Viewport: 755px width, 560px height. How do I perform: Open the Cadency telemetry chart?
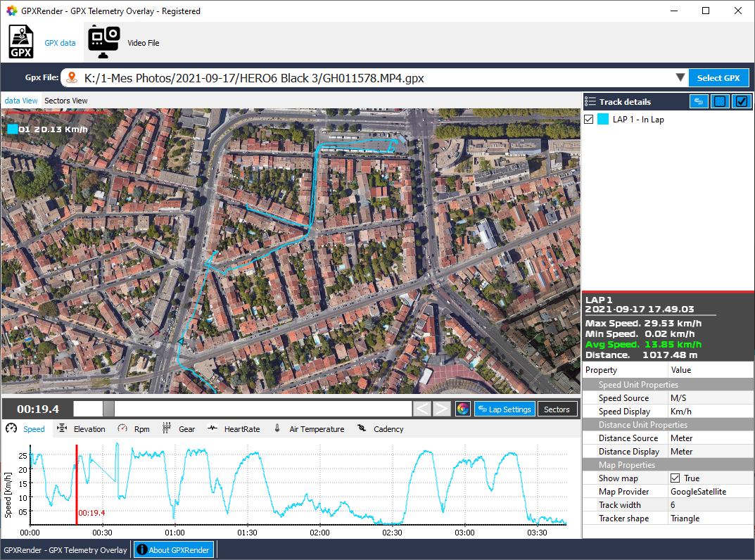[389, 428]
